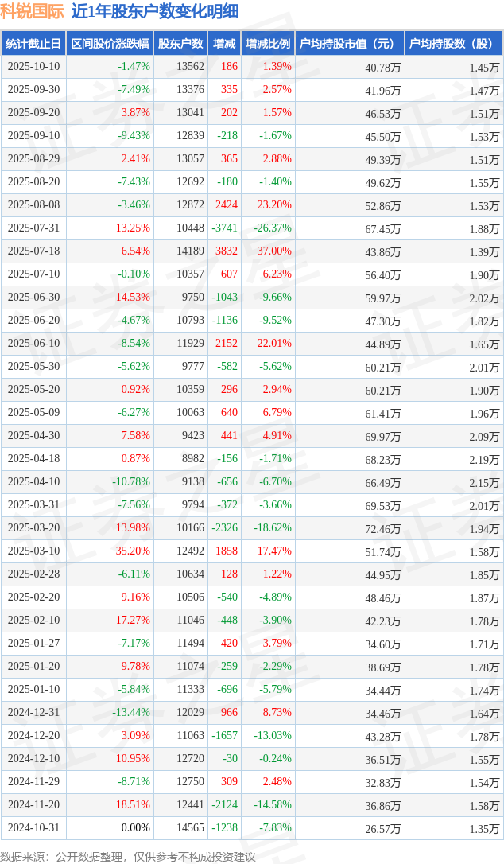Screen dimensions: 504x864
Task: Select the 增减比例 column header
Action: coord(268,44)
